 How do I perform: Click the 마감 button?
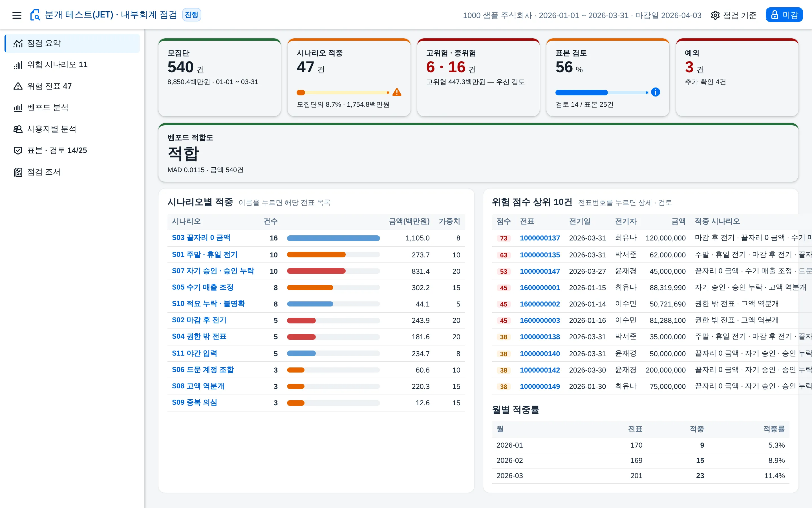pyautogui.click(x=784, y=15)
